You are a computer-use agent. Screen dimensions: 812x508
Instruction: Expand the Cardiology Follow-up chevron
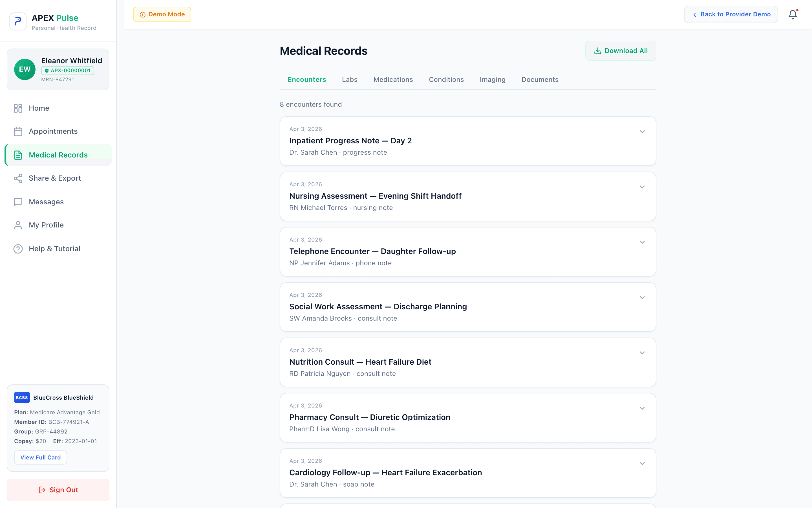(642, 464)
